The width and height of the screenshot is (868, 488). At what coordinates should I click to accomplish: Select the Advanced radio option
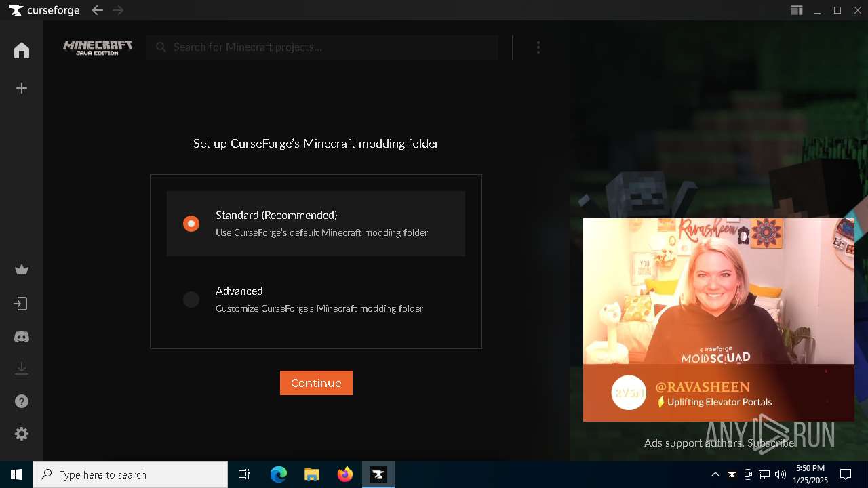pyautogui.click(x=191, y=300)
